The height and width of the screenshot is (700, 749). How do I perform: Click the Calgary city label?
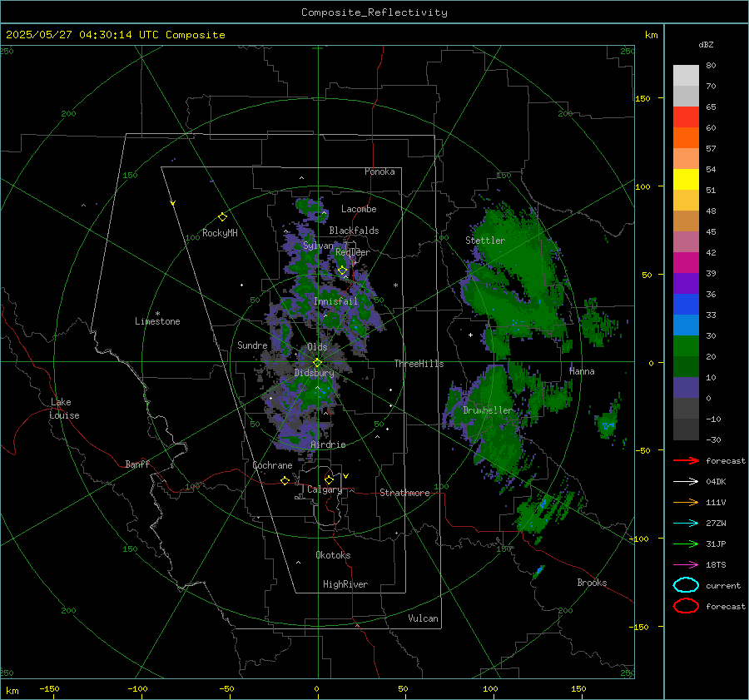[325, 489]
